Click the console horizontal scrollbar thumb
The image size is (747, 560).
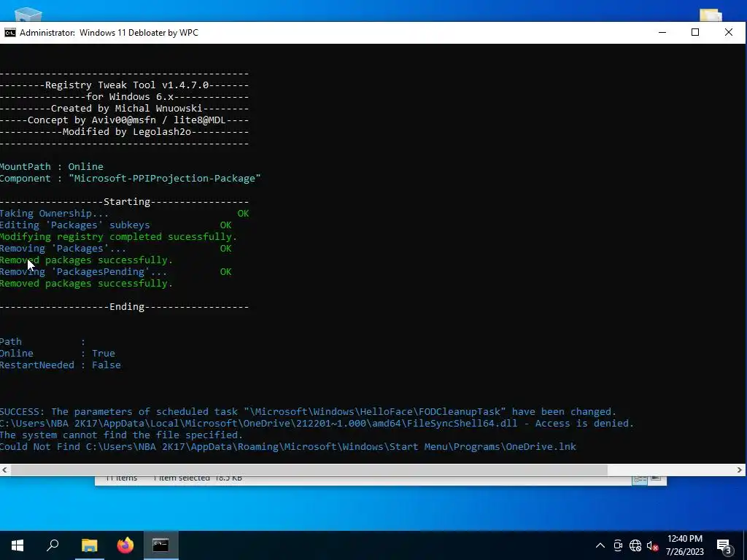[309, 470]
